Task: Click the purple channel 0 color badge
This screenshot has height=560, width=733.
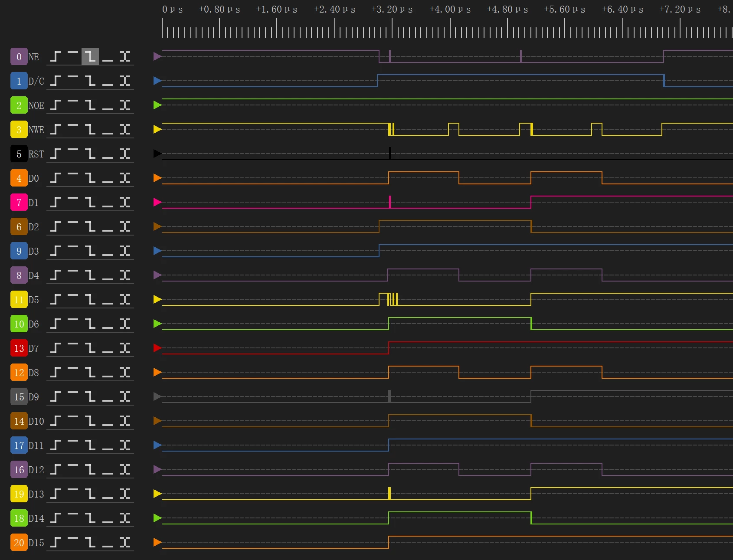Action: (19, 56)
